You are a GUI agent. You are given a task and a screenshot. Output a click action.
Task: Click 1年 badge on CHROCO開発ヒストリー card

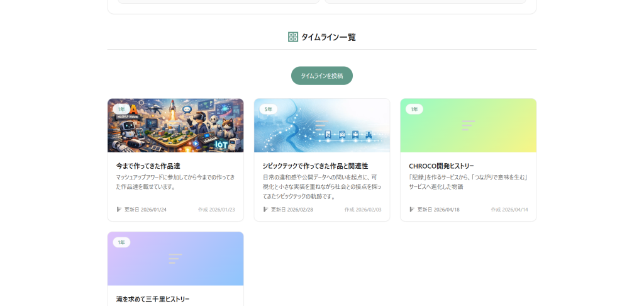414,109
